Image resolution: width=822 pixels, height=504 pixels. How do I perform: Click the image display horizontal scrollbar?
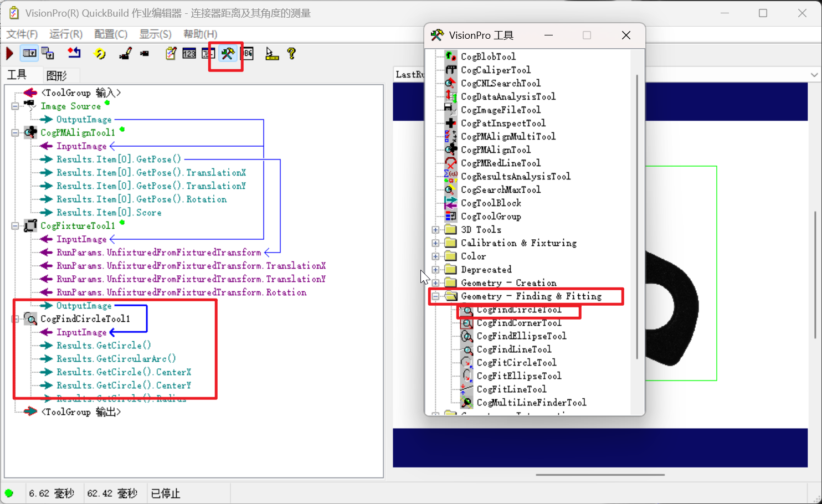(x=600, y=475)
